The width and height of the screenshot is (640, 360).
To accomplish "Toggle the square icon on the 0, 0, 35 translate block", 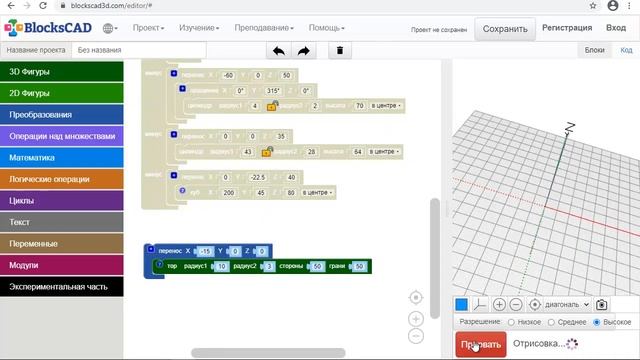I will click(174, 134).
